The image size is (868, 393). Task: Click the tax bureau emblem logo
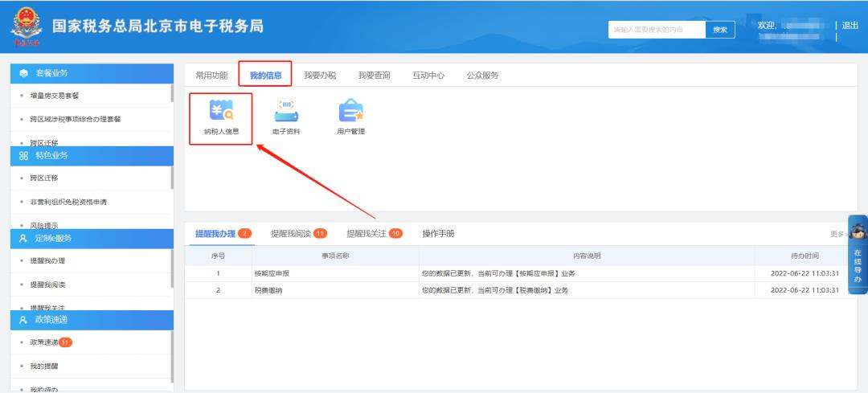pyautogui.click(x=26, y=27)
